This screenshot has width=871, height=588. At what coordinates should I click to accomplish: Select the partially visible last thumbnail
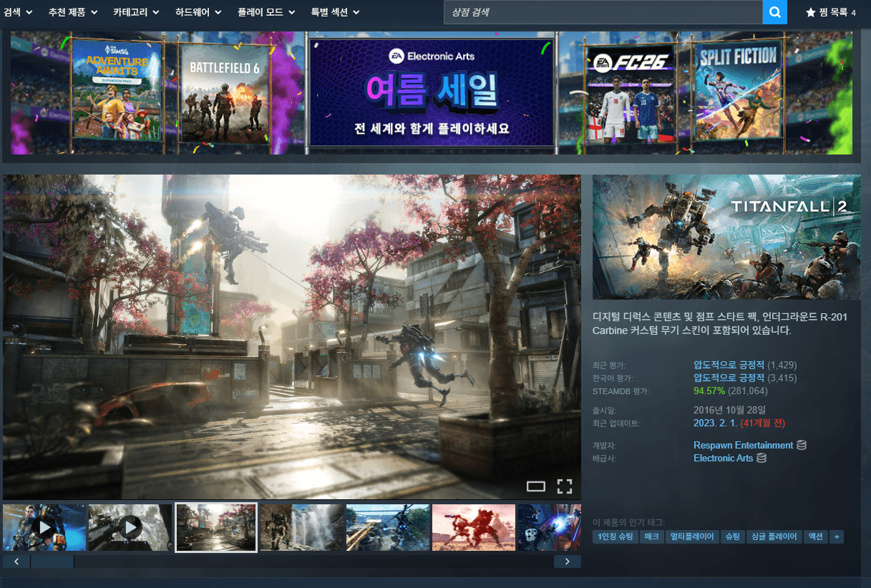coord(549,528)
